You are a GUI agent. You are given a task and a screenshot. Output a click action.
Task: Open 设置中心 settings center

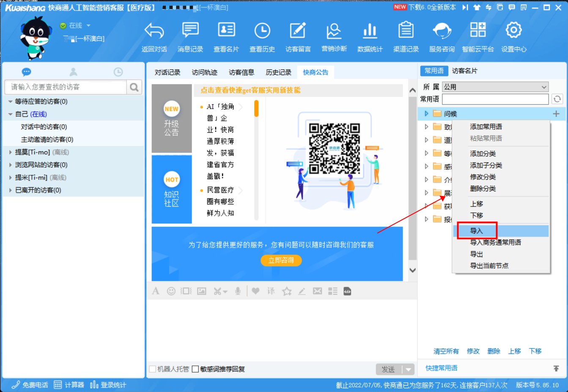pyautogui.click(x=514, y=38)
